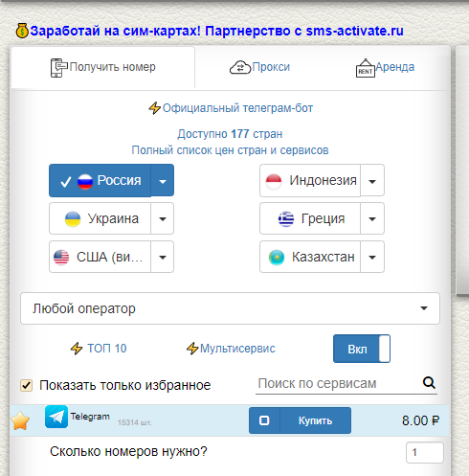Click the Indonesia flag icon
The height and width of the screenshot is (476, 469).
tap(274, 181)
